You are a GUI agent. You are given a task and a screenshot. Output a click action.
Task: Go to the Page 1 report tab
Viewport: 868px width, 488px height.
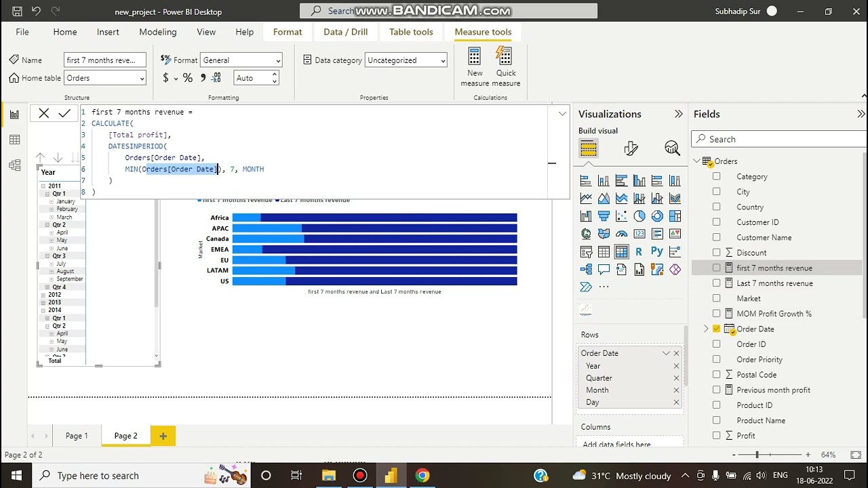click(x=77, y=436)
